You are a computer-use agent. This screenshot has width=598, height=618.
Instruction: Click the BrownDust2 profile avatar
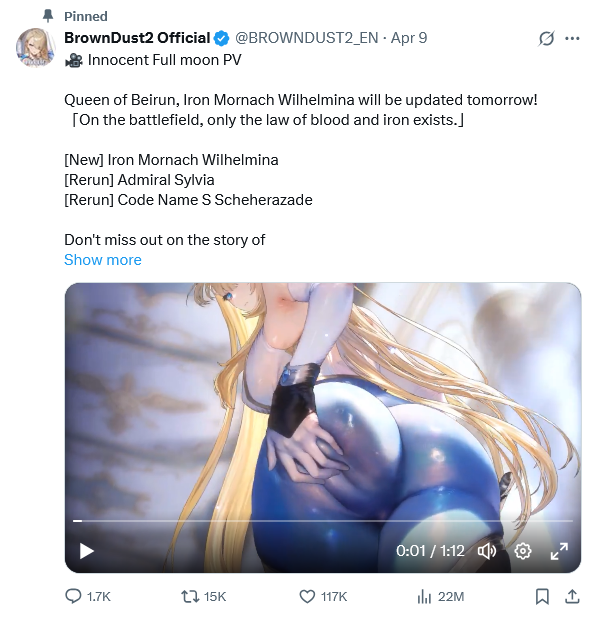35,47
